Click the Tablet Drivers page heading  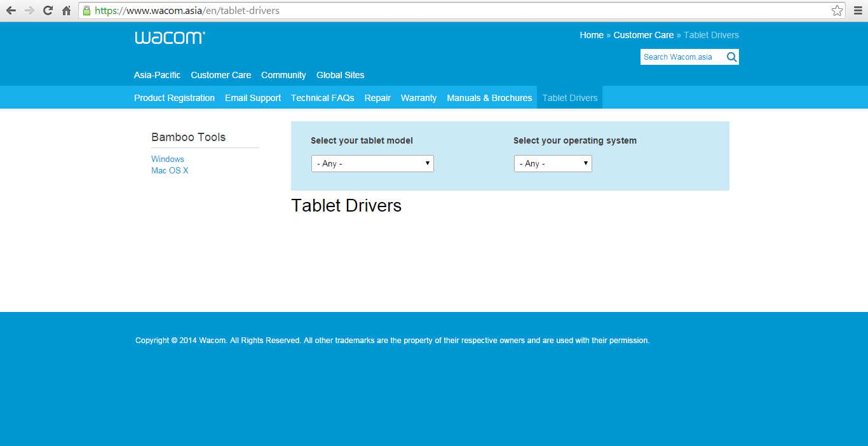click(346, 205)
